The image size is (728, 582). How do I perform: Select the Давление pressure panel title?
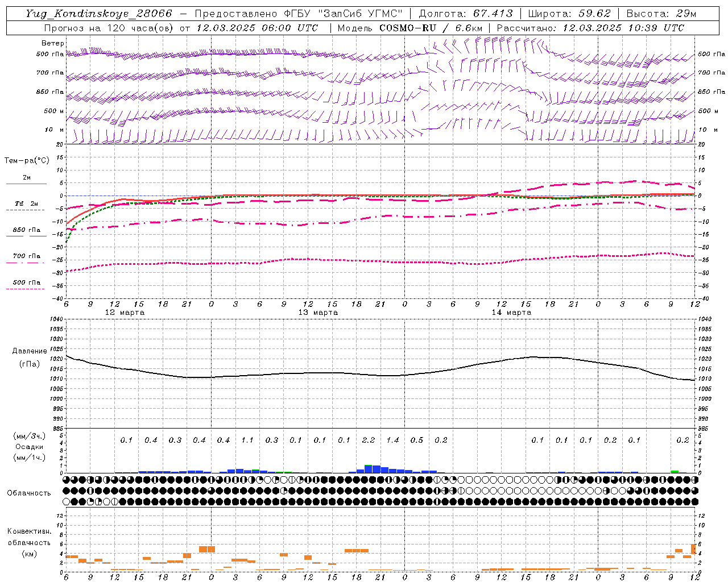pos(30,351)
